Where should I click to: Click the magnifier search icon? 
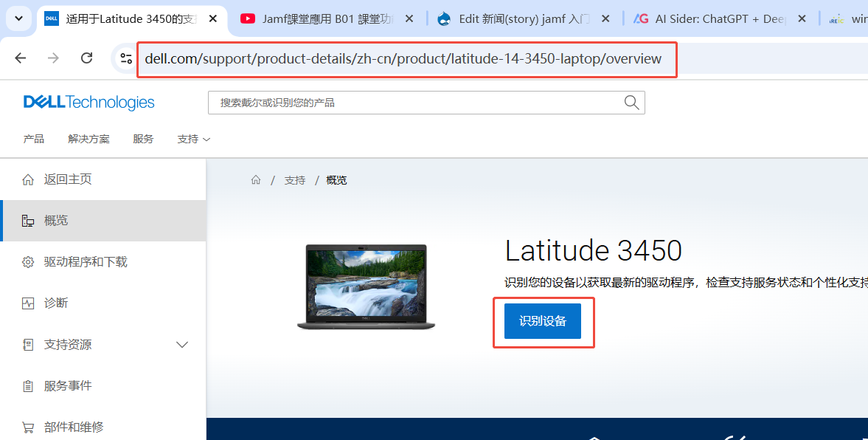[x=631, y=103]
